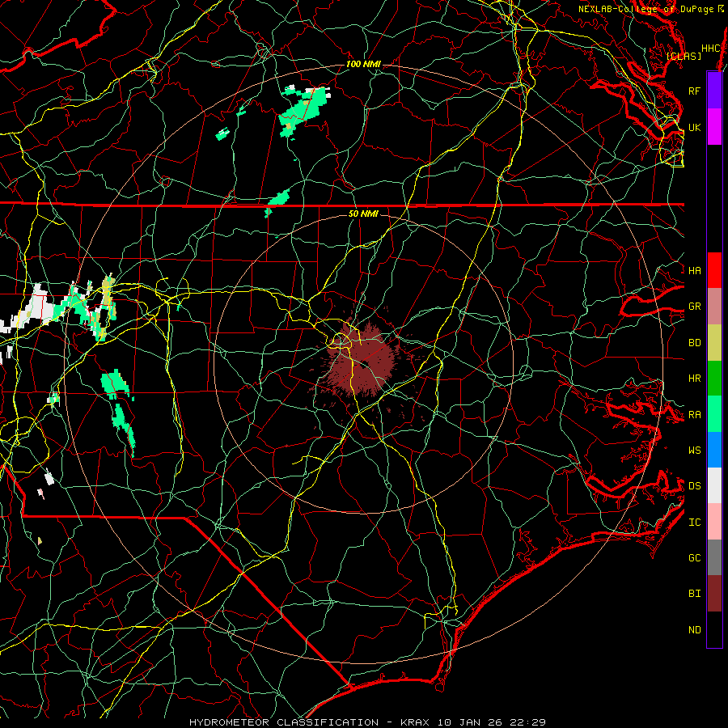The image size is (728, 728).
Task: Click the white DS legend swatch
Action: pyautogui.click(x=714, y=485)
